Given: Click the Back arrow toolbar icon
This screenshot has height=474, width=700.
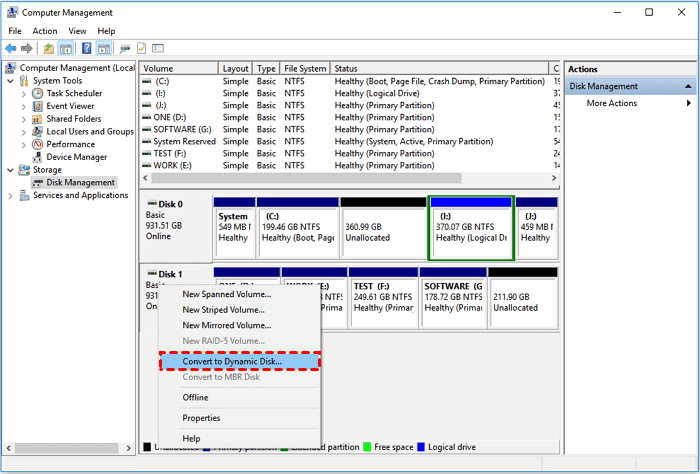Looking at the screenshot, I should point(11,48).
